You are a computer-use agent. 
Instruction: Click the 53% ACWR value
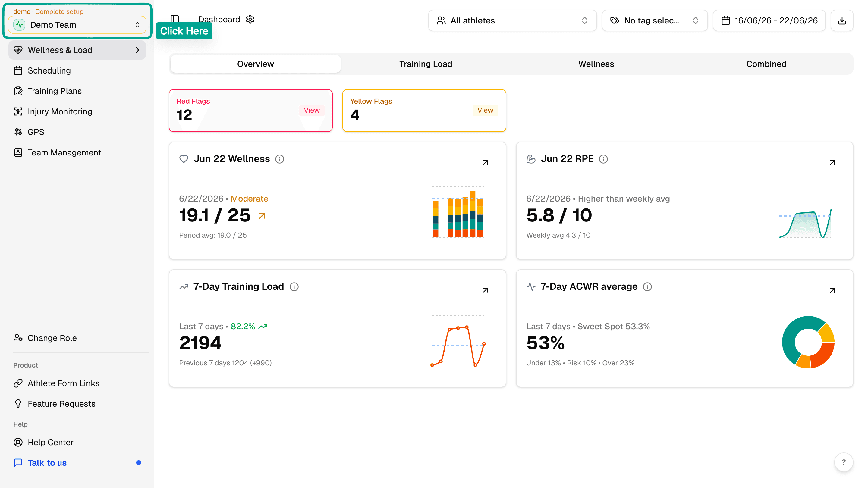click(546, 343)
